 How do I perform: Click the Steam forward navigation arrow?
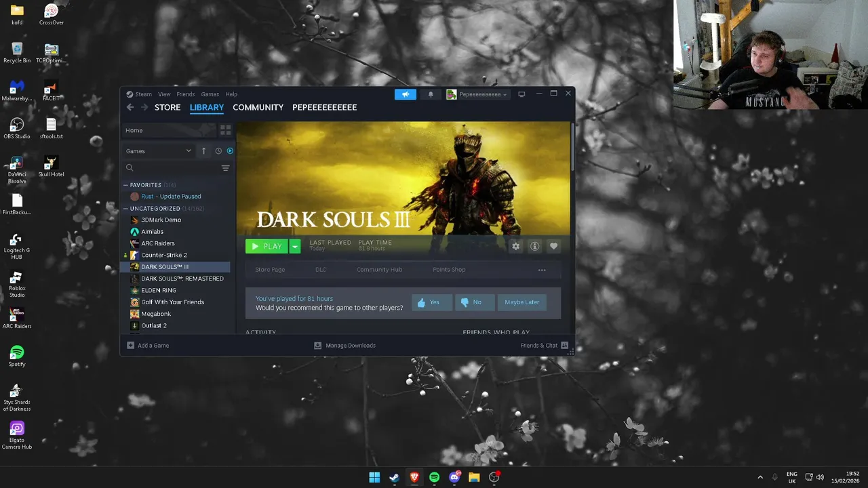(x=144, y=107)
